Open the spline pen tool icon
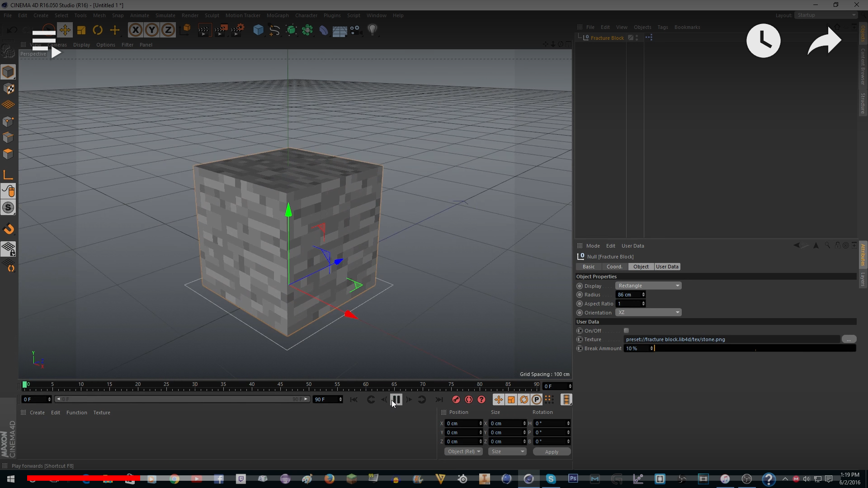This screenshot has width=868, height=488. [x=274, y=30]
